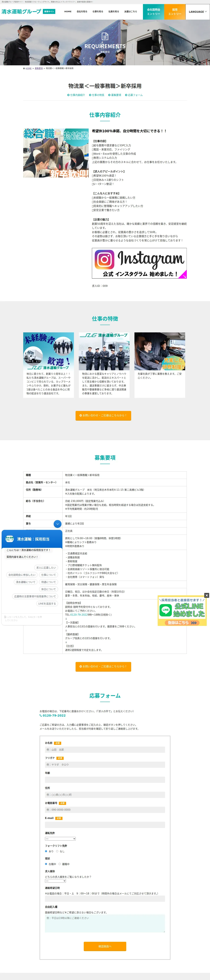
Task: Select 待遇について chat option
Action: pos(48,582)
